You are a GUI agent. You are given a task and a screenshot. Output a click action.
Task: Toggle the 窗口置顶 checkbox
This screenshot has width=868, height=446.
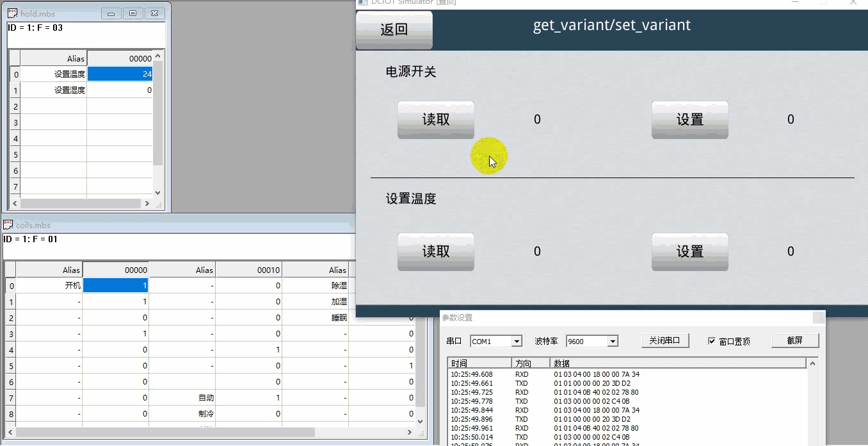(x=712, y=341)
